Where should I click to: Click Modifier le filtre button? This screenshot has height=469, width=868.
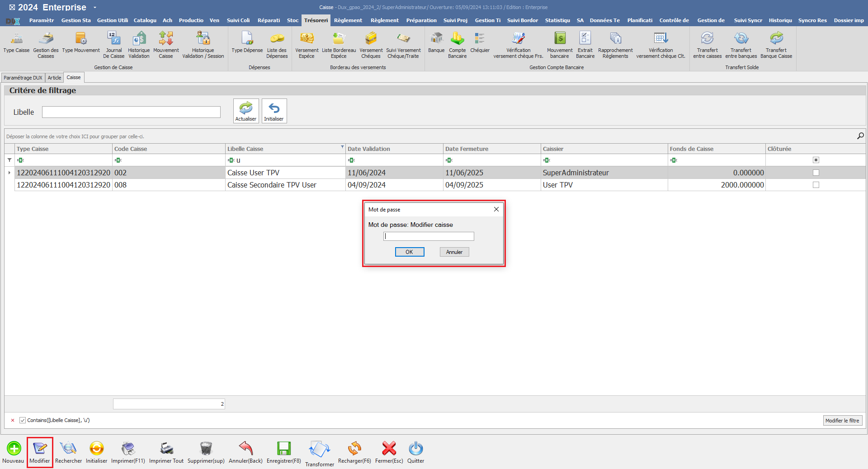pyautogui.click(x=843, y=421)
